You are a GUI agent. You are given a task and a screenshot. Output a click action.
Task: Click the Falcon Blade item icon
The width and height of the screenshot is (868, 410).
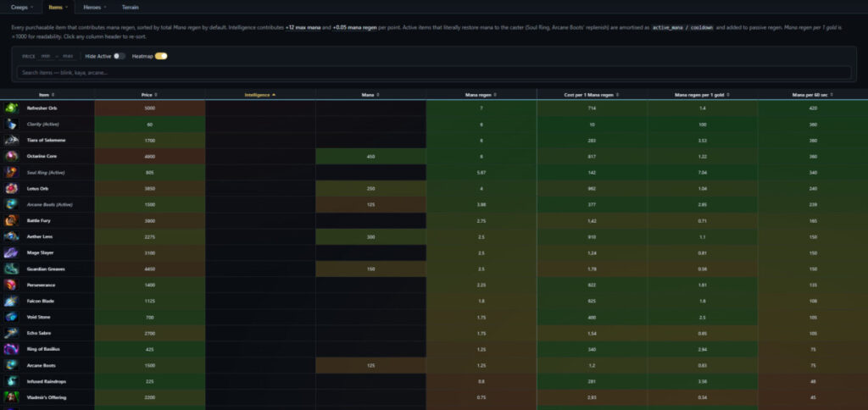11,301
